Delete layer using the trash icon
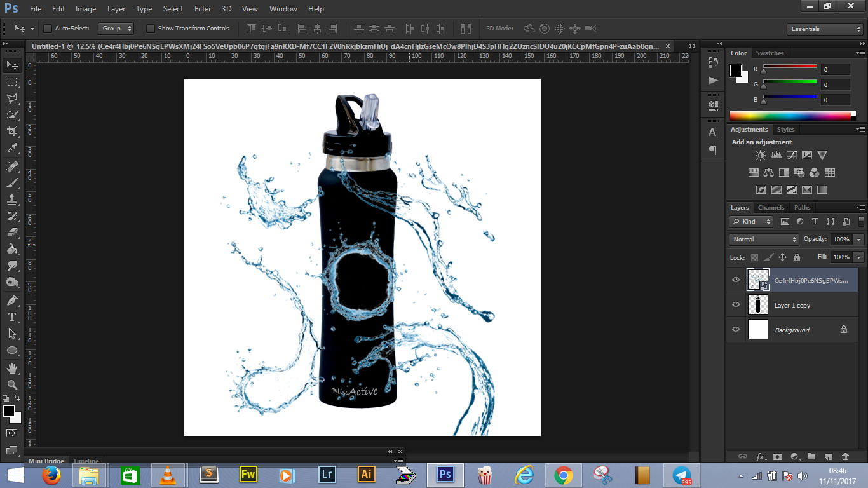Image resolution: width=868 pixels, height=488 pixels. 845,456
